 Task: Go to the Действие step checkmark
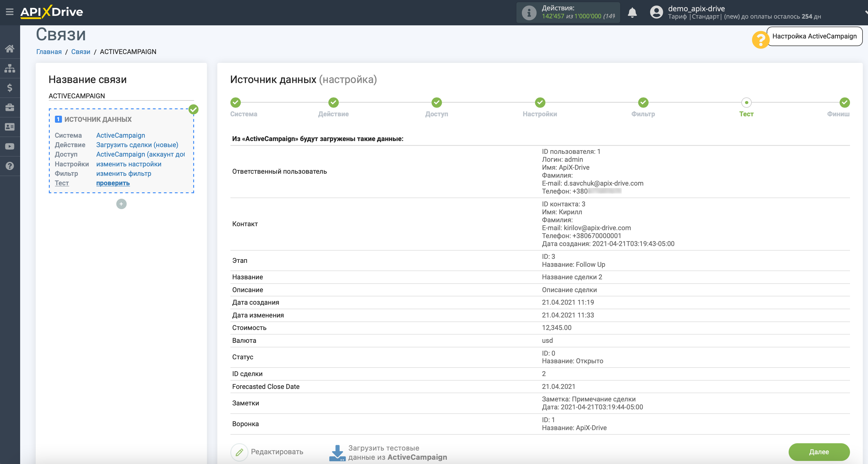pos(333,102)
